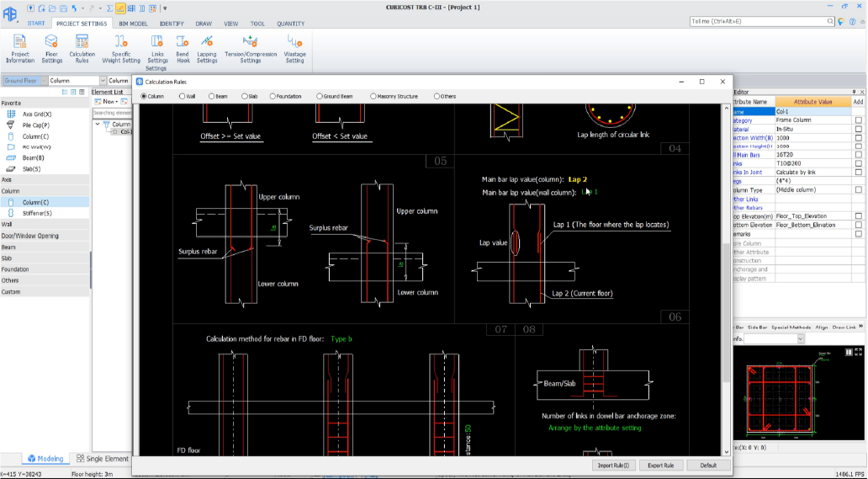
Task: Select the Foundation radio option
Action: coord(273,96)
